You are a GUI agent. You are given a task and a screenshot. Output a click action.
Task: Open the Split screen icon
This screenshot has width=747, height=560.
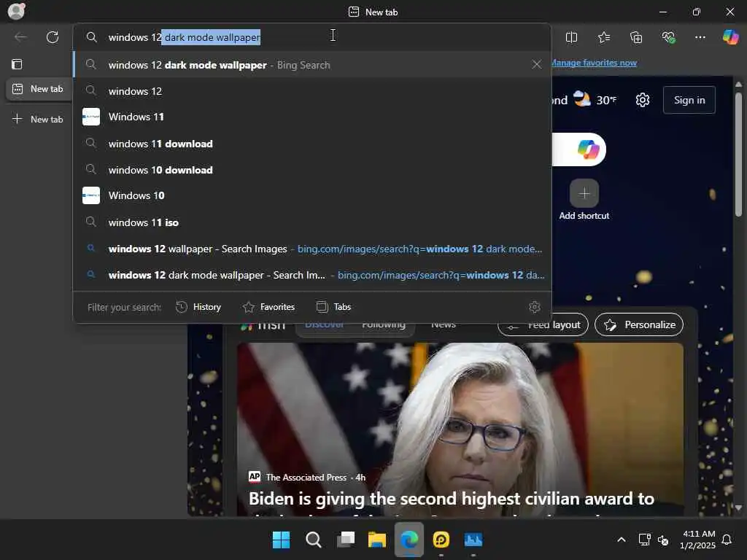coord(571,37)
